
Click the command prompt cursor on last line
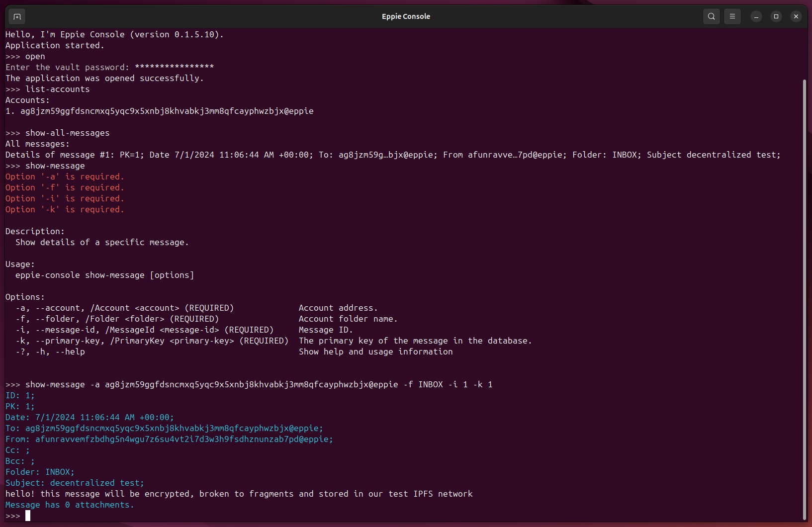[x=28, y=516]
